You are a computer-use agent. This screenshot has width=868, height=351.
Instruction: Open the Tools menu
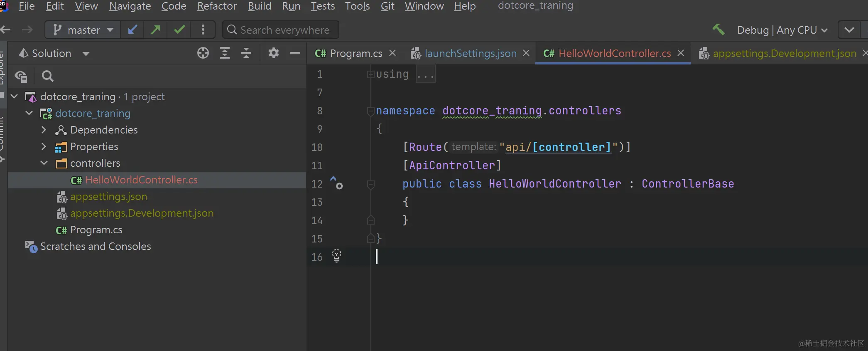click(357, 6)
